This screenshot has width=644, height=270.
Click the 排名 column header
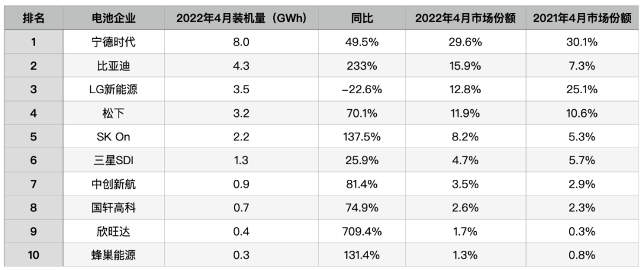coord(33,19)
